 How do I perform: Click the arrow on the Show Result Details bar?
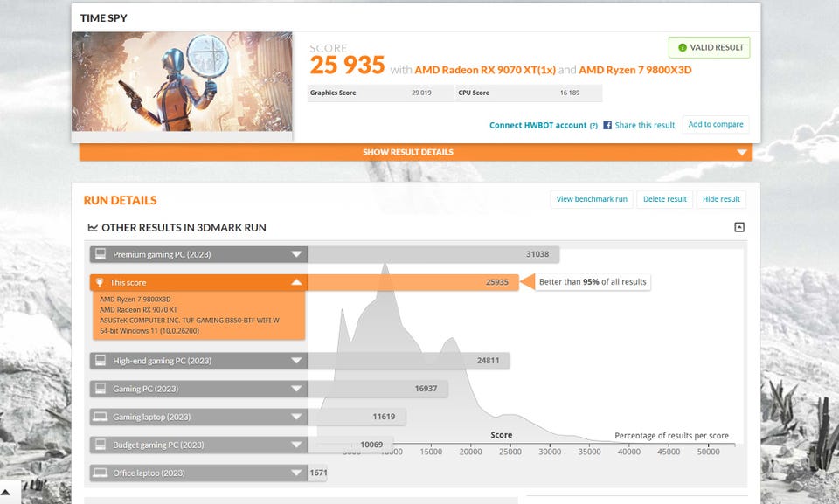click(741, 153)
